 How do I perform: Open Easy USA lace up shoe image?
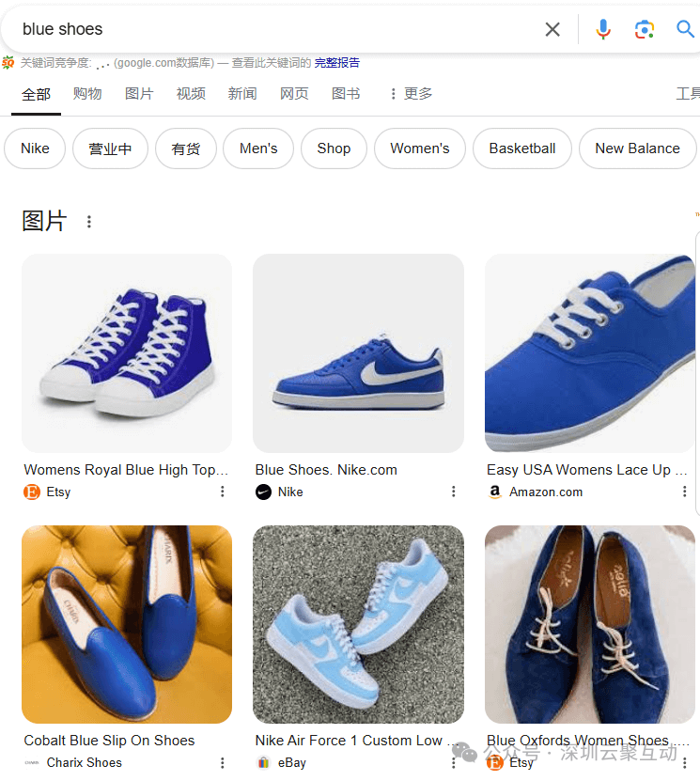590,353
